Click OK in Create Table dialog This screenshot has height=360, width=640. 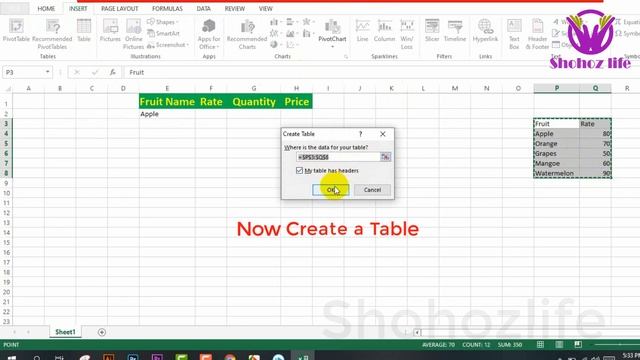click(331, 190)
